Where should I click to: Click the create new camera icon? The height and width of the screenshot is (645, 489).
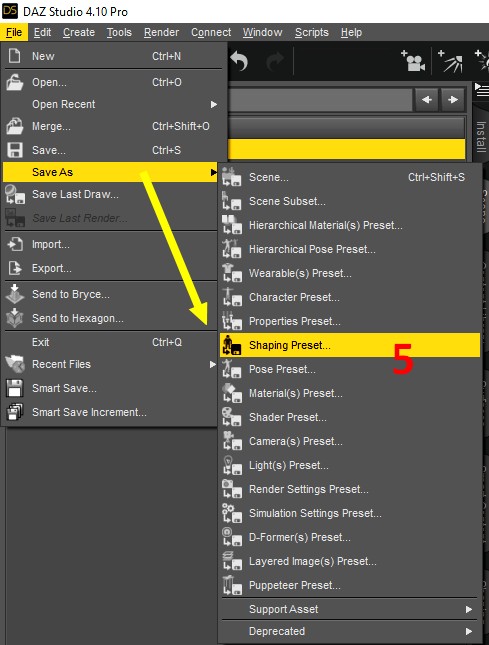(x=413, y=60)
